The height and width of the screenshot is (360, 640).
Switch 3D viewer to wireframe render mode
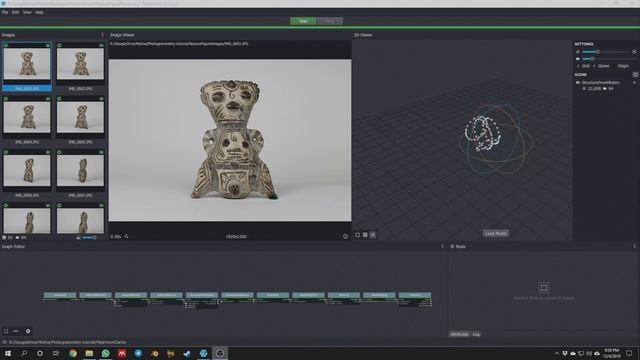(365, 235)
